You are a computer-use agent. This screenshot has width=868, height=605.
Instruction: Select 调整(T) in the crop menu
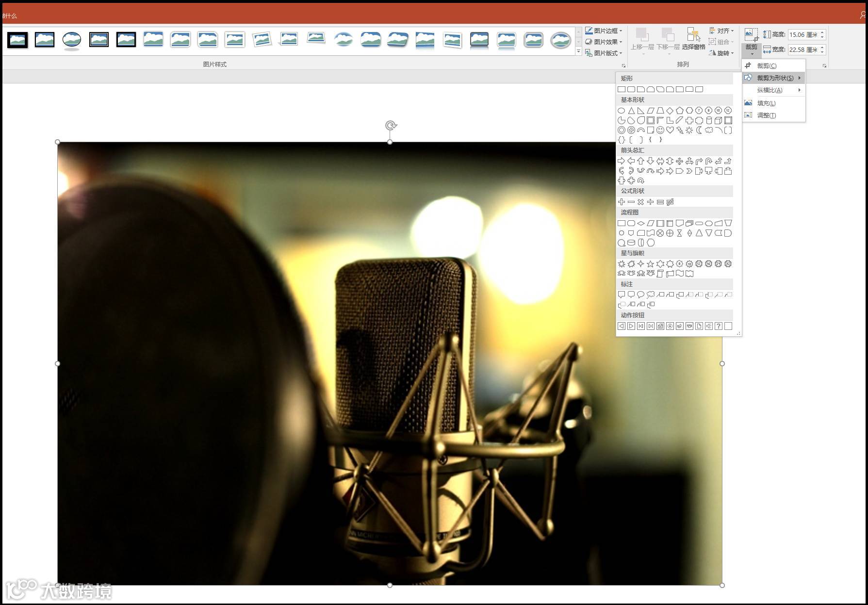pyautogui.click(x=774, y=115)
